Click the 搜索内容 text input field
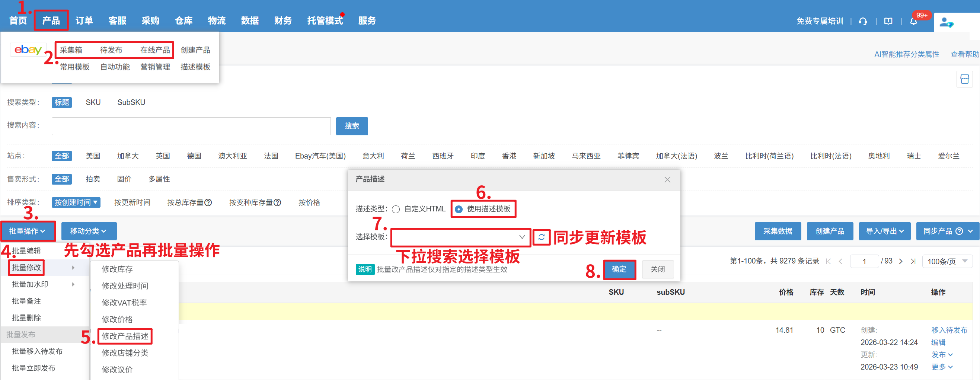This screenshot has height=380, width=980. [x=191, y=126]
